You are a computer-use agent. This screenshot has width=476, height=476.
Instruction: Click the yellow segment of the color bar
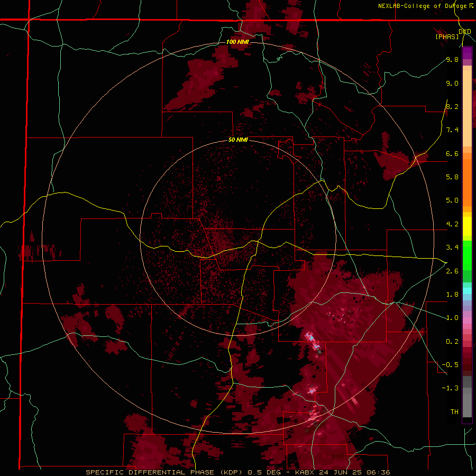click(467, 226)
